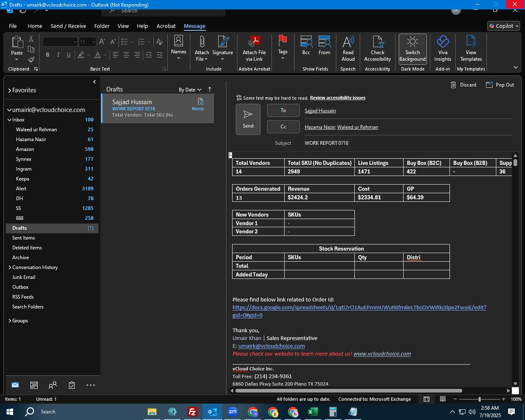Open View Templates
The image size is (525, 420).
[x=471, y=48]
